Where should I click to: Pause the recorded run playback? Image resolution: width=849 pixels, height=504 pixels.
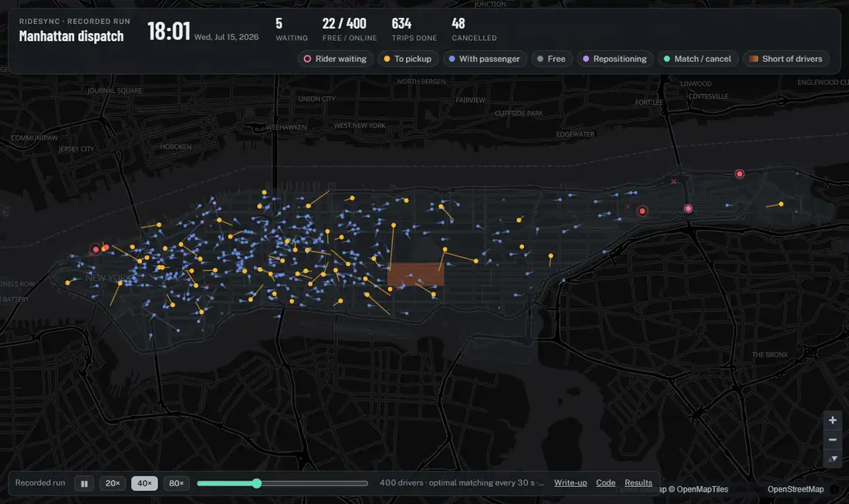click(84, 483)
